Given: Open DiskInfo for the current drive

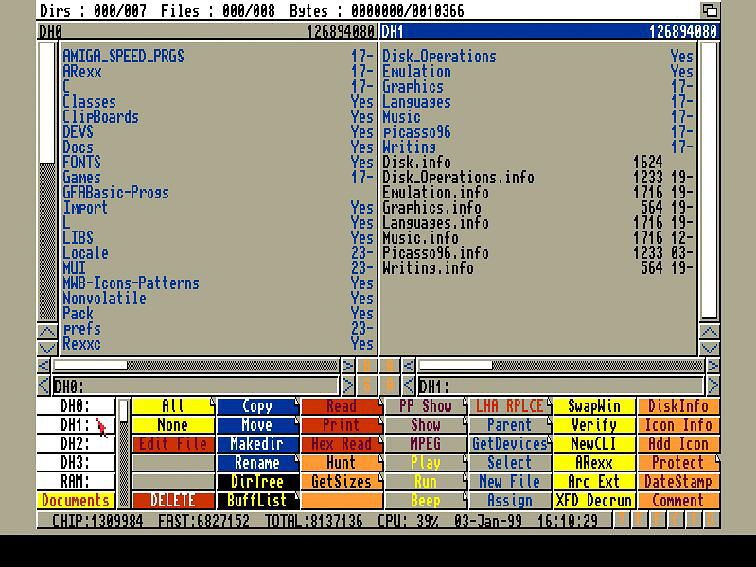Looking at the screenshot, I should [678, 406].
